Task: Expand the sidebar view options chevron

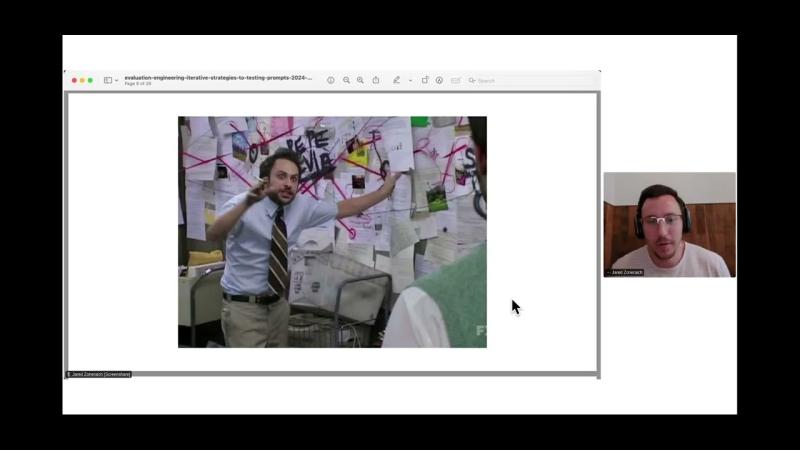Action: pyautogui.click(x=116, y=81)
